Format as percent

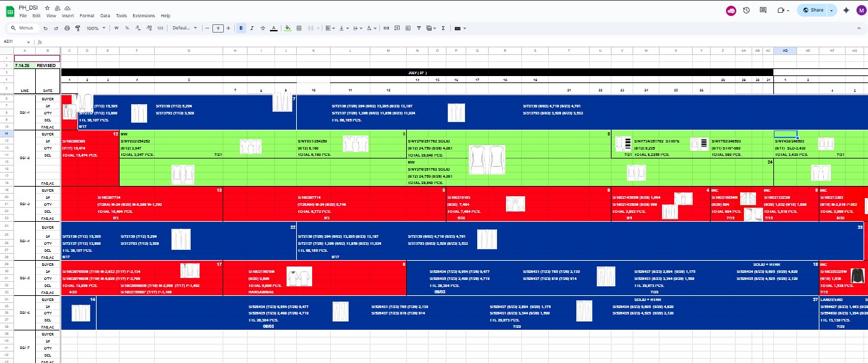pos(127,28)
